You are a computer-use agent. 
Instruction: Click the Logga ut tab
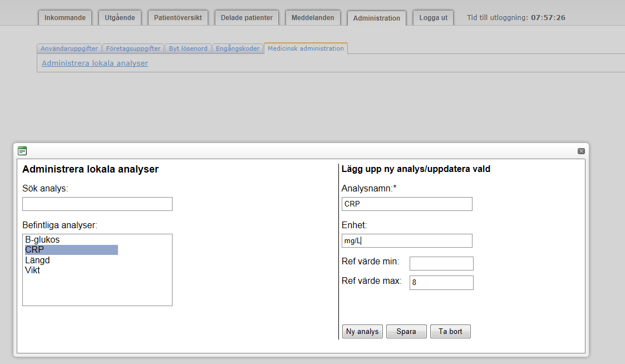(434, 18)
